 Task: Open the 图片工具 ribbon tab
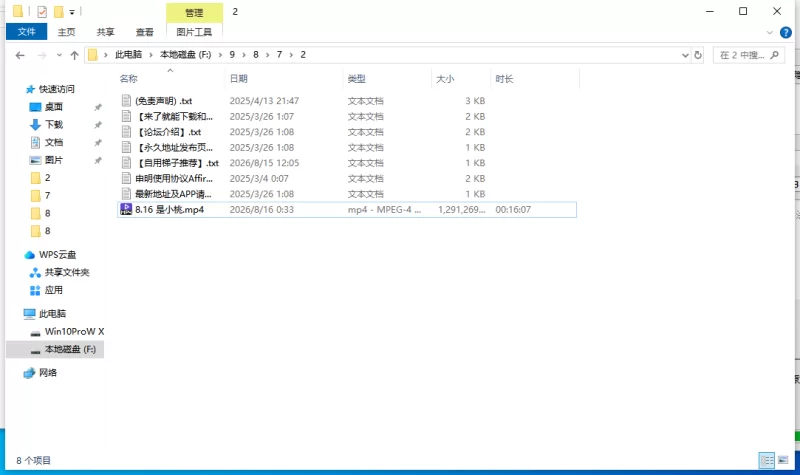(194, 32)
